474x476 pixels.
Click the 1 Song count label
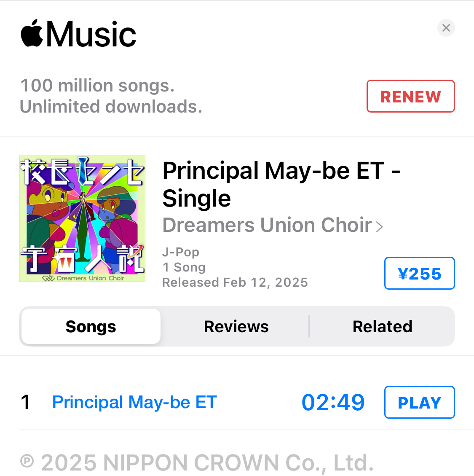pos(184,267)
